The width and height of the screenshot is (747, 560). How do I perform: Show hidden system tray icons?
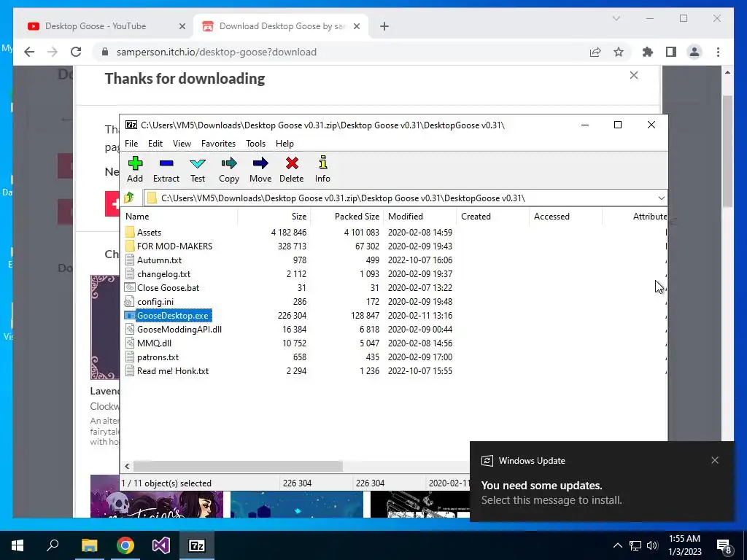click(617, 545)
